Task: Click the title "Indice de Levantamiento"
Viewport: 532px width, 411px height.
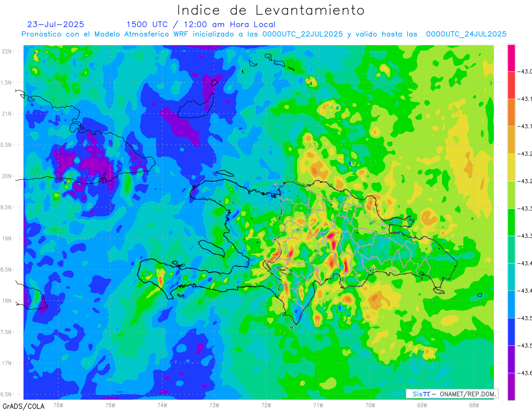Action: (x=271, y=10)
